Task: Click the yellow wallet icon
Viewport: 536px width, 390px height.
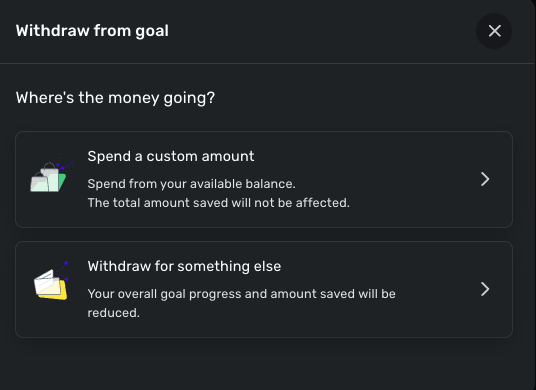Action: 51,282
